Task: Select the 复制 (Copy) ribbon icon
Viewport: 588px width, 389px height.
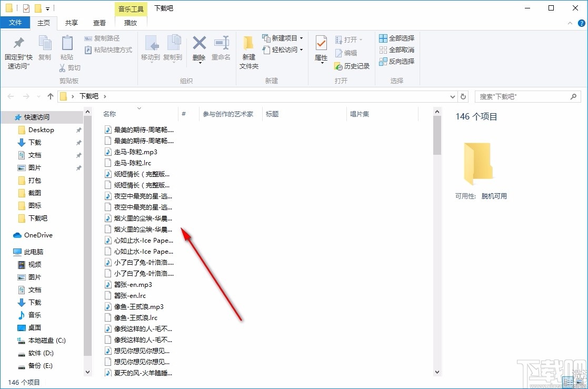Action: 45,50
